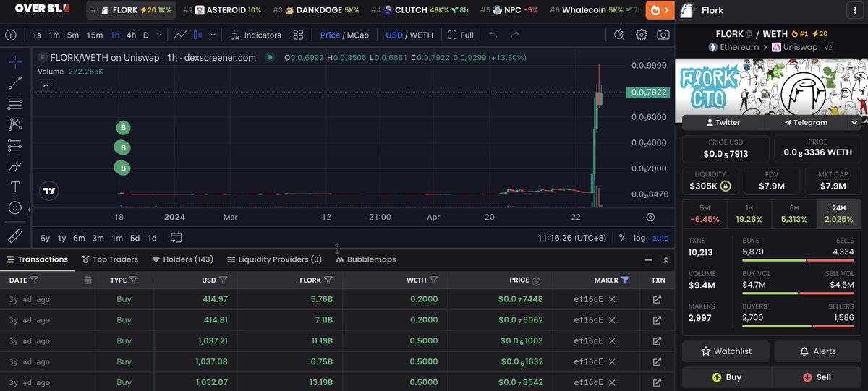868x391 pixels.
Task: Remove maker filter ef16cE in first row
Action: (612, 299)
